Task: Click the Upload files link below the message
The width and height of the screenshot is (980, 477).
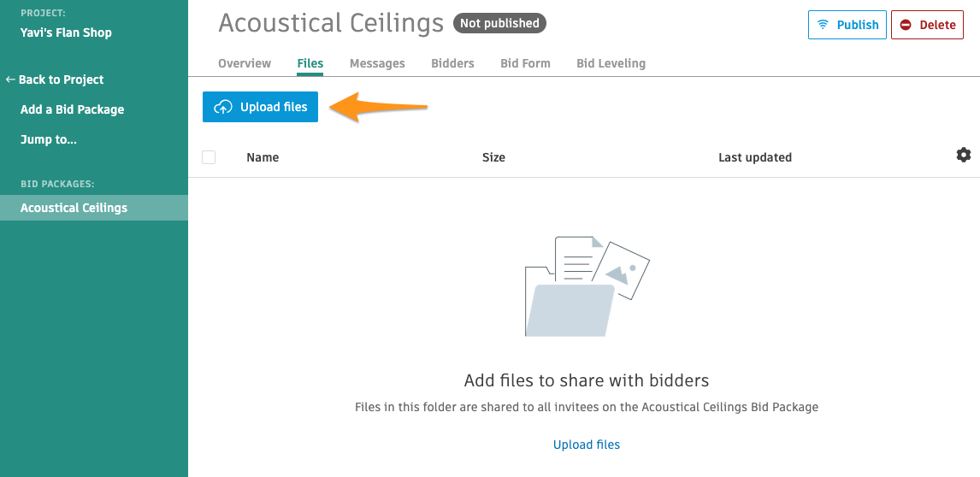Action: (587, 445)
